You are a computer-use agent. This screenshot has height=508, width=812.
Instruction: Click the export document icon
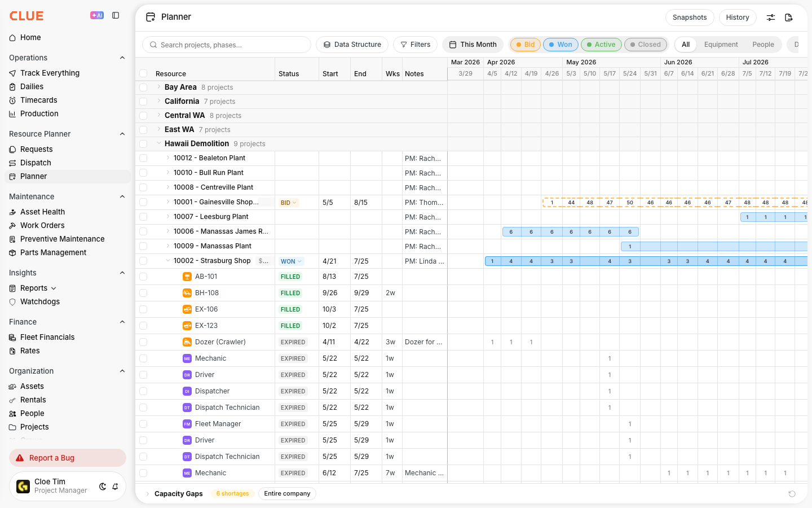click(x=789, y=17)
